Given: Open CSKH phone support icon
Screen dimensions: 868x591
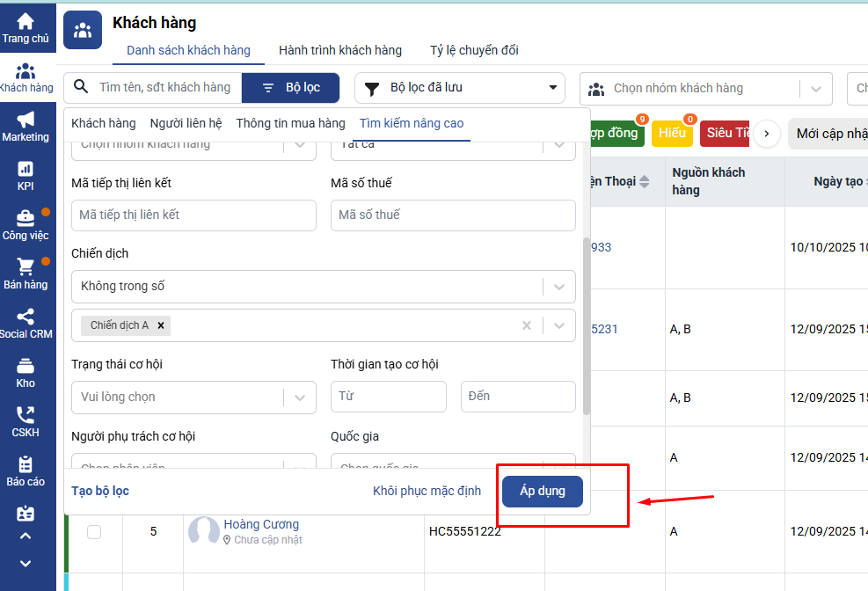Looking at the screenshot, I should point(26,415).
